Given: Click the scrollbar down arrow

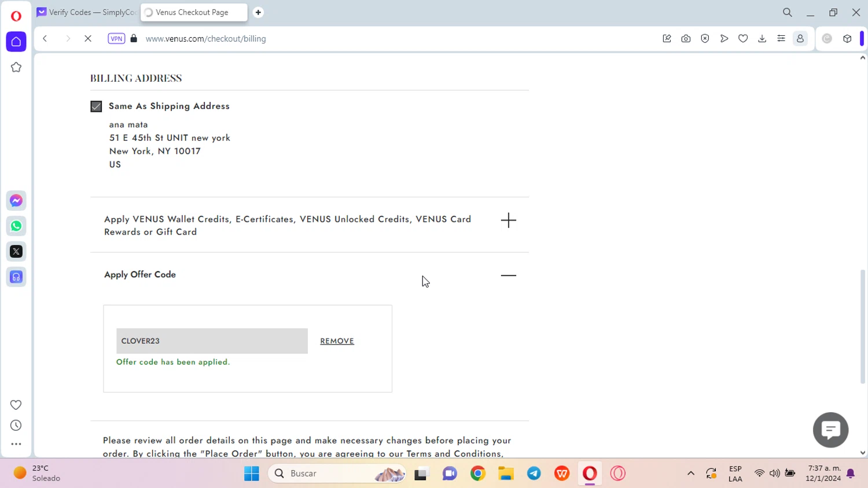Looking at the screenshot, I should 863,453.
